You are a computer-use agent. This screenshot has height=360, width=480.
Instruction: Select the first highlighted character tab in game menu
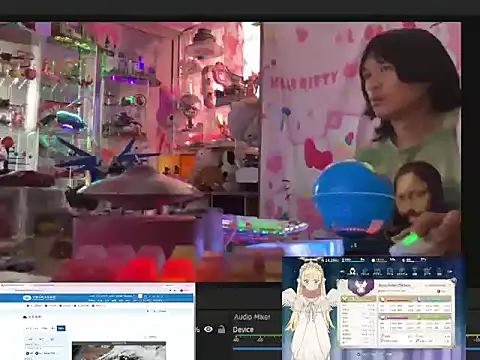click(x=352, y=272)
